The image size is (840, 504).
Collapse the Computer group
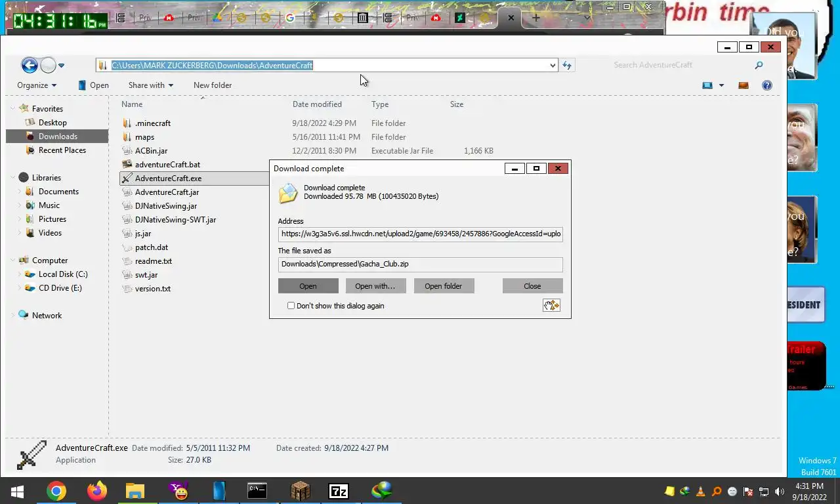point(13,260)
